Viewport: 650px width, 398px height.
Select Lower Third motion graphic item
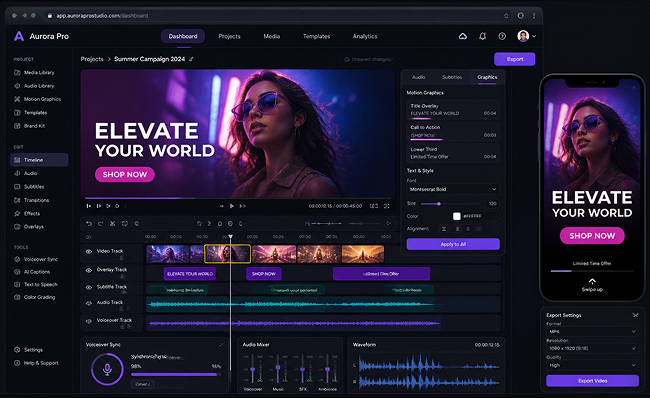coord(453,153)
